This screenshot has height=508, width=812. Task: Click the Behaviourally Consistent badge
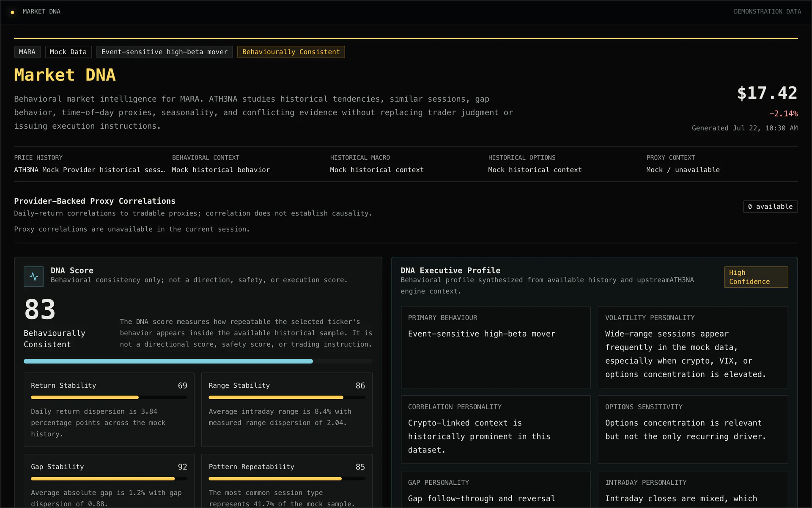tap(291, 52)
